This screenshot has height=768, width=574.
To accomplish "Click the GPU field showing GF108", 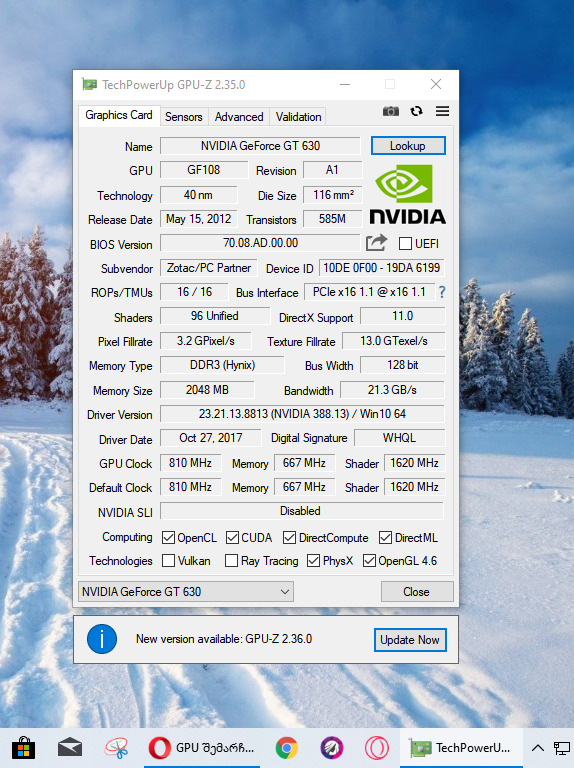I will point(204,170).
